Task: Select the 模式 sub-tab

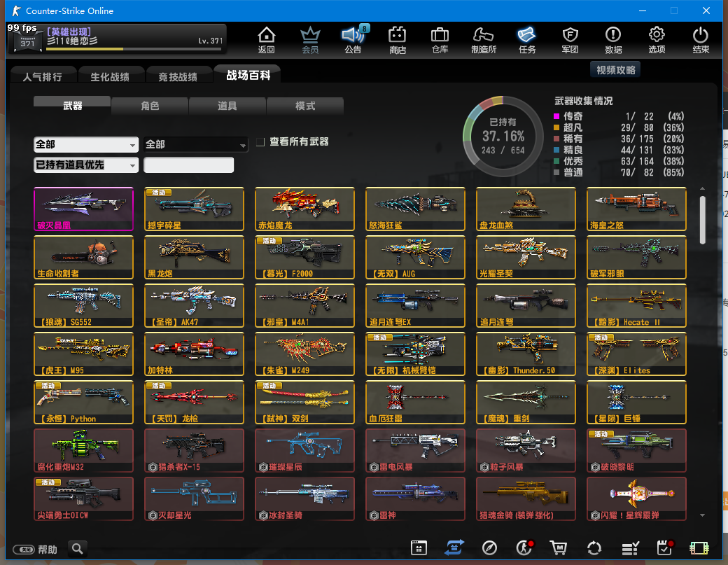Action: click(305, 106)
